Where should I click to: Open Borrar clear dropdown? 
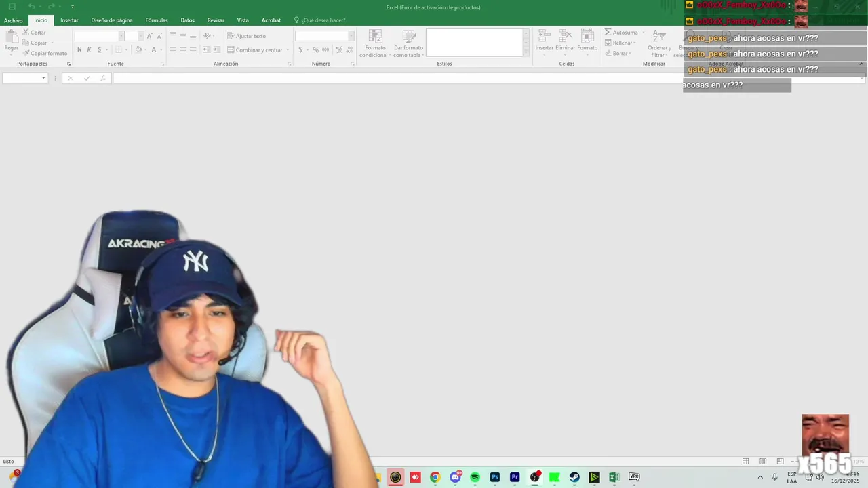point(618,53)
